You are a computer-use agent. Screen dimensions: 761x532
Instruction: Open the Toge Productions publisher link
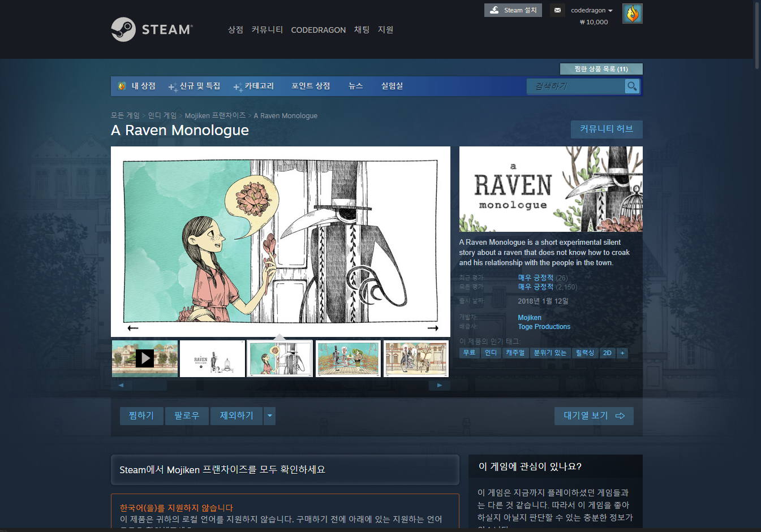[544, 327]
